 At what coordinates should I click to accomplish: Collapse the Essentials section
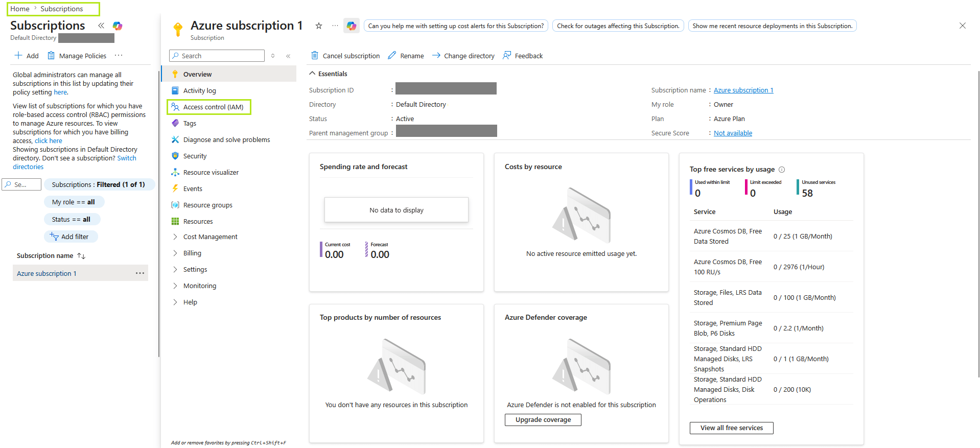pos(328,74)
